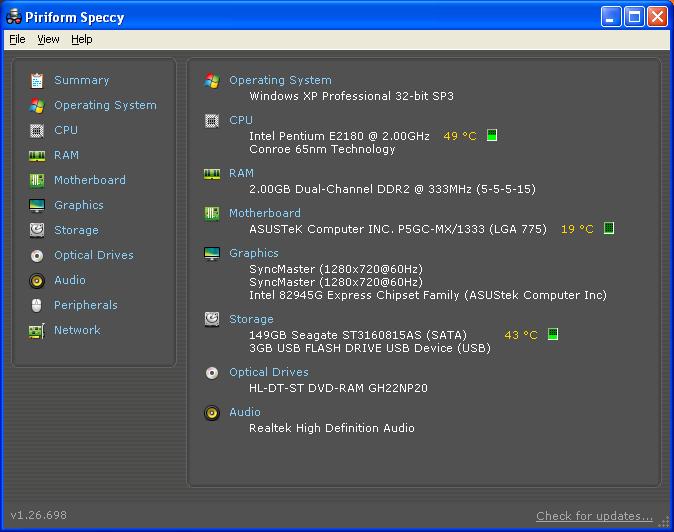Go to Operating System sidebar section
This screenshot has height=532, width=674.
pyautogui.click(x=105, y=105)
